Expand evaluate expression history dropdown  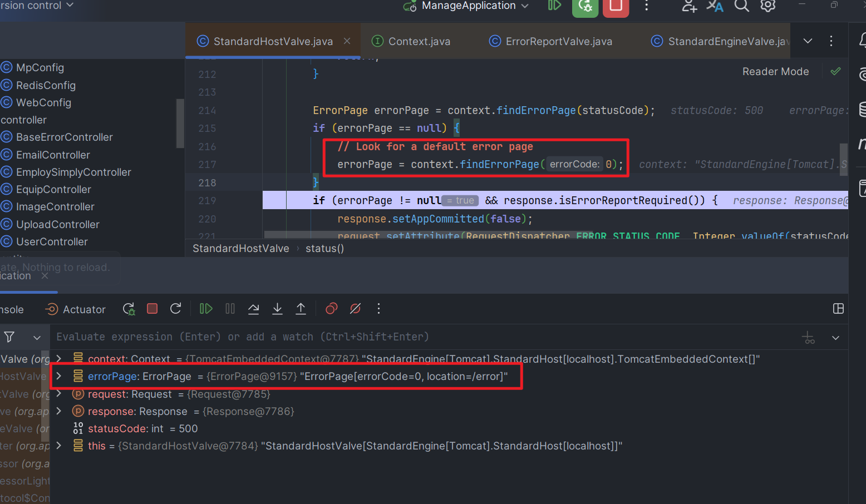835,338
